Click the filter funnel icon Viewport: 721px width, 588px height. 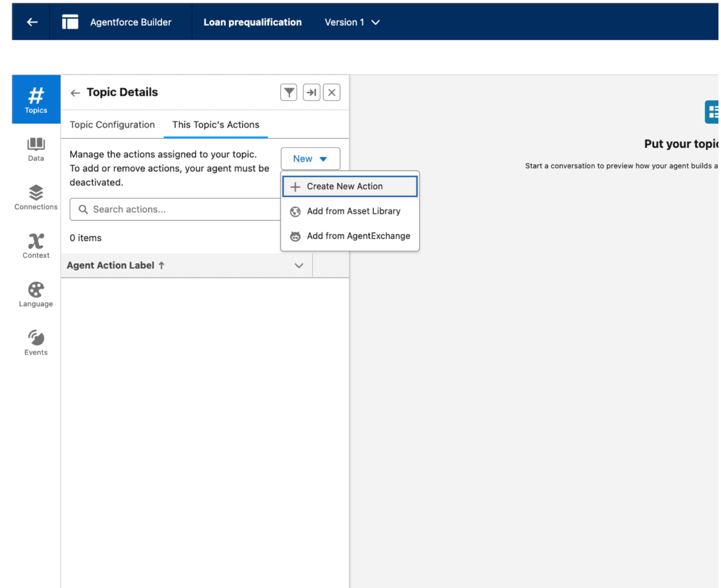(x=288, y=93)
